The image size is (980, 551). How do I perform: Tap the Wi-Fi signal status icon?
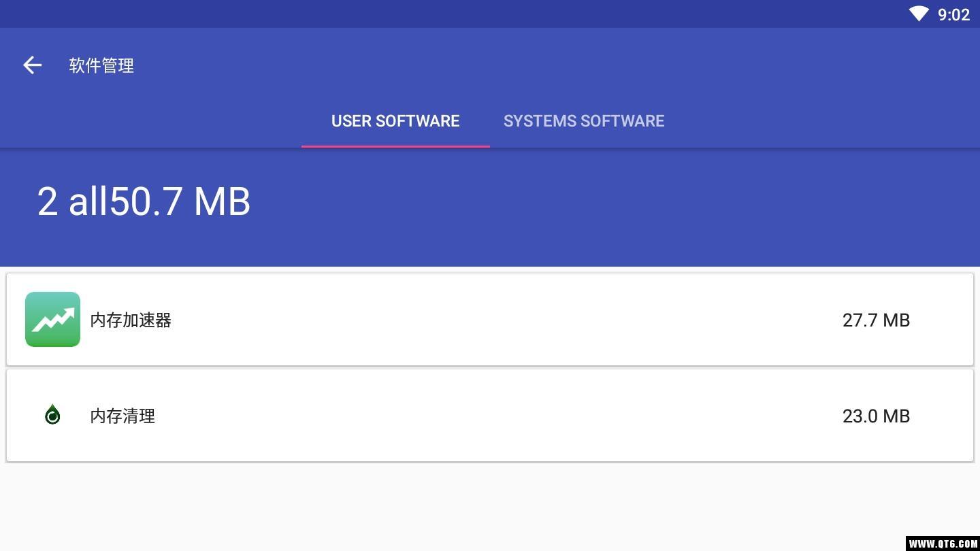point(918,14)
